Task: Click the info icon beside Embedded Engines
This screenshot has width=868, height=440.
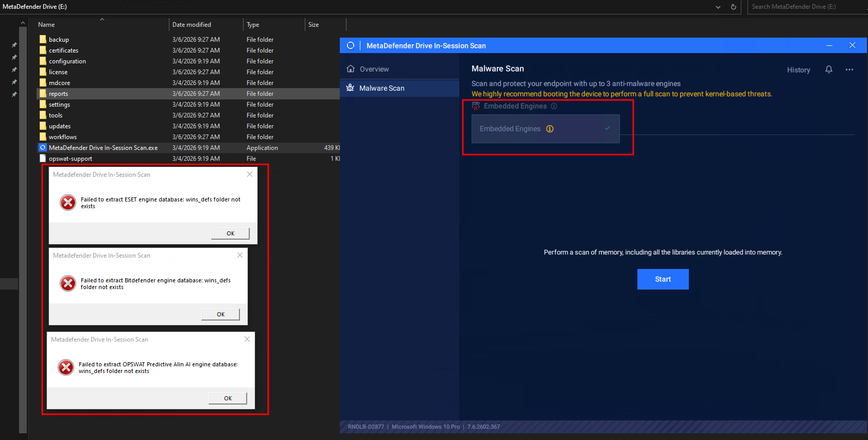Action: (550, 129)
